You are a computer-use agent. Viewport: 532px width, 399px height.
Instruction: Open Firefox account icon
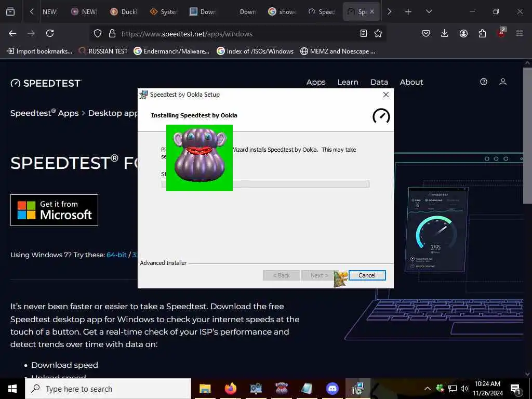click(463, 33)
